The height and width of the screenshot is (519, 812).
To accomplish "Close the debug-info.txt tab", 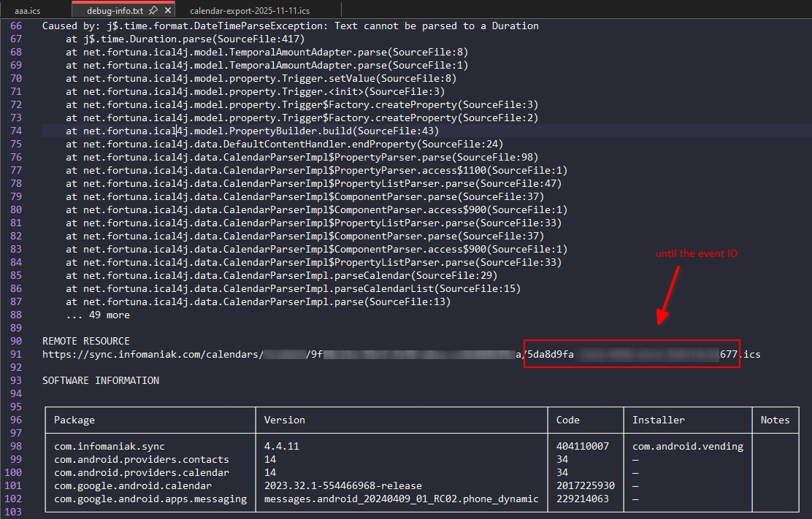I will point(168,11).
